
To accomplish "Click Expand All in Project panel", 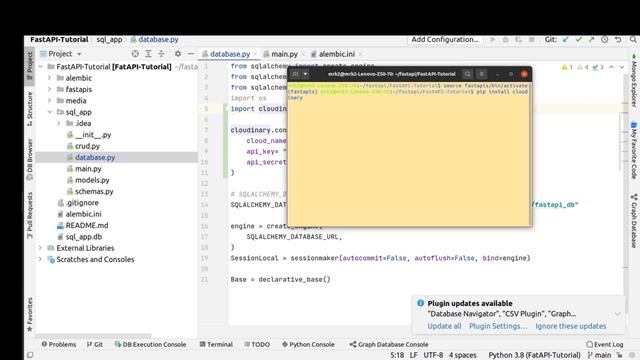I will (x=148, y=54).
